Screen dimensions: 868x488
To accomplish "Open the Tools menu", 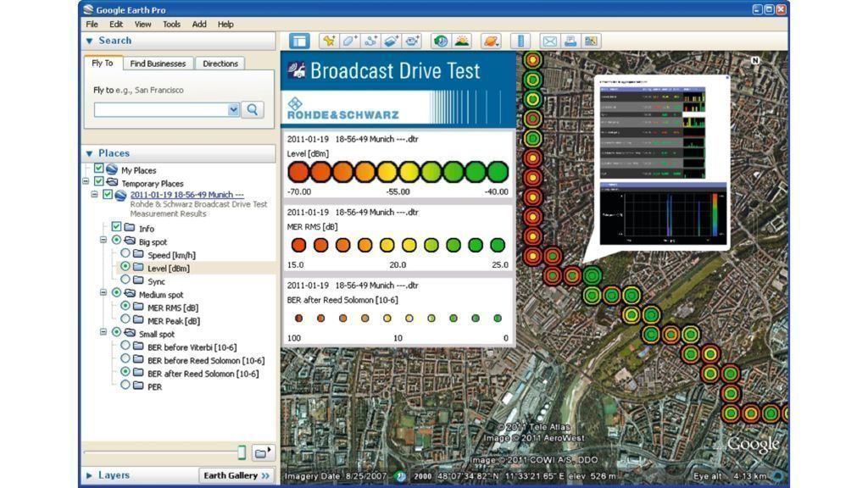I will 171,25.
